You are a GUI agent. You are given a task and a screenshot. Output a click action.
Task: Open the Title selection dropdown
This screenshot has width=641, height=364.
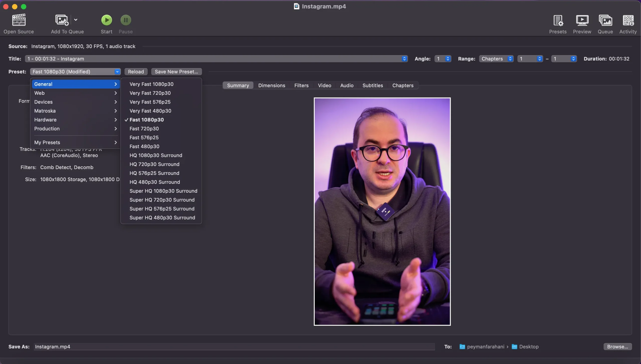click(x=216, y=59)
